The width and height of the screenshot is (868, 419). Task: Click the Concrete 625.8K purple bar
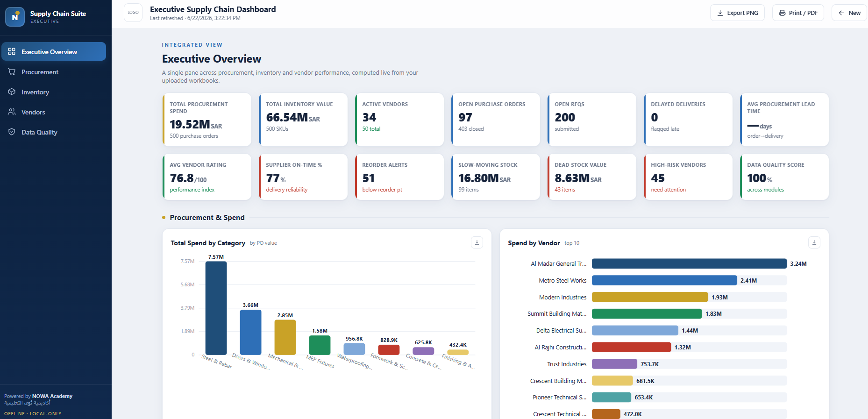[423, 351]
